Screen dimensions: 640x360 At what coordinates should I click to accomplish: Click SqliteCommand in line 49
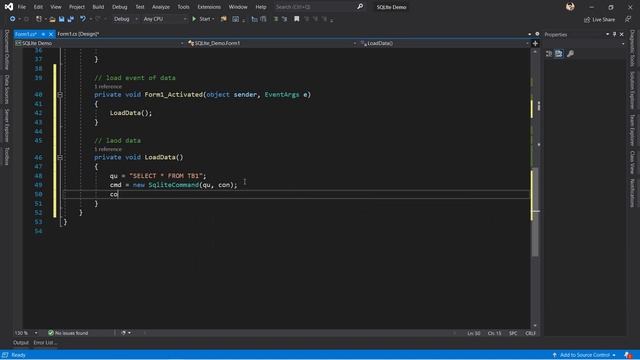point(173,185)
